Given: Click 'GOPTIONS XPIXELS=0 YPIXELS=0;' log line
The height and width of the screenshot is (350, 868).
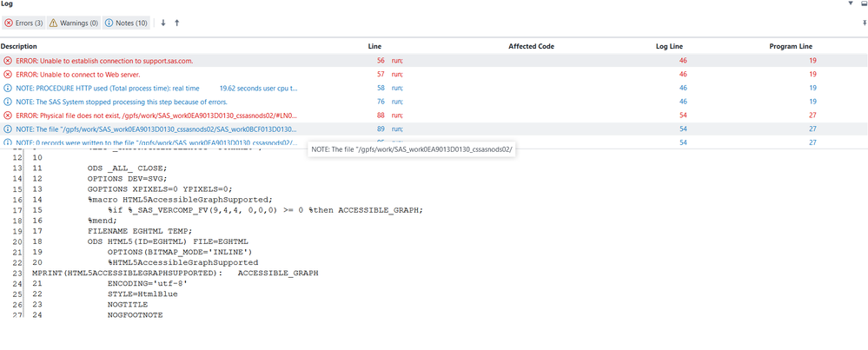Looking at the screenshot, I should pos(160,189).
